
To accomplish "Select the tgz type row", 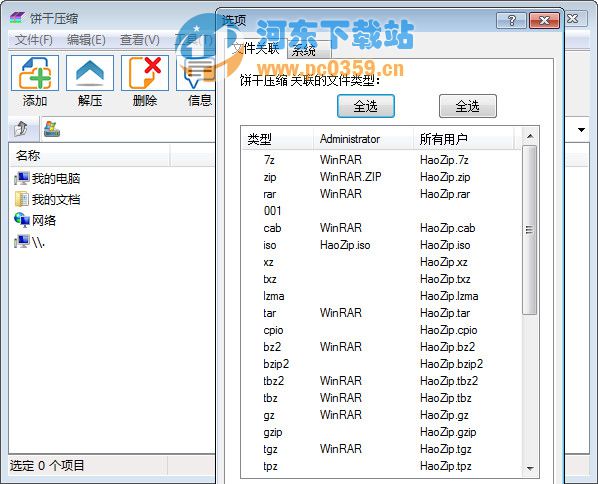I will pos(381,449).
